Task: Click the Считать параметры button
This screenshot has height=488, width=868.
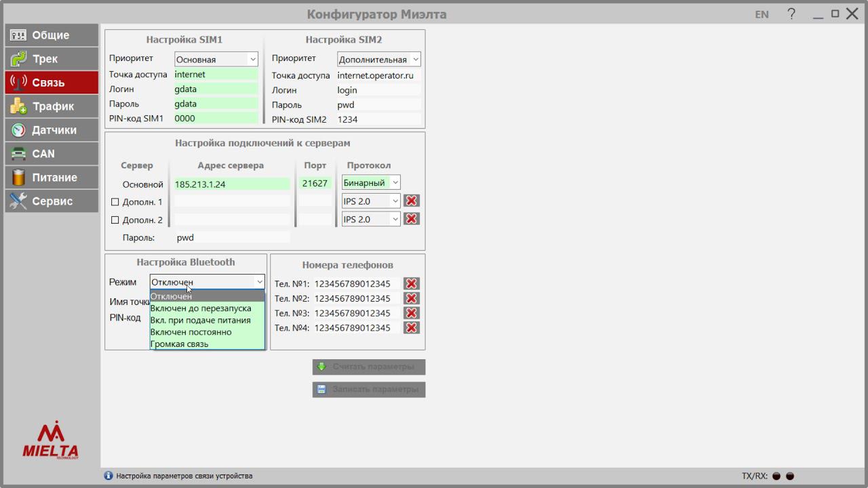Action: coord(369,367)
